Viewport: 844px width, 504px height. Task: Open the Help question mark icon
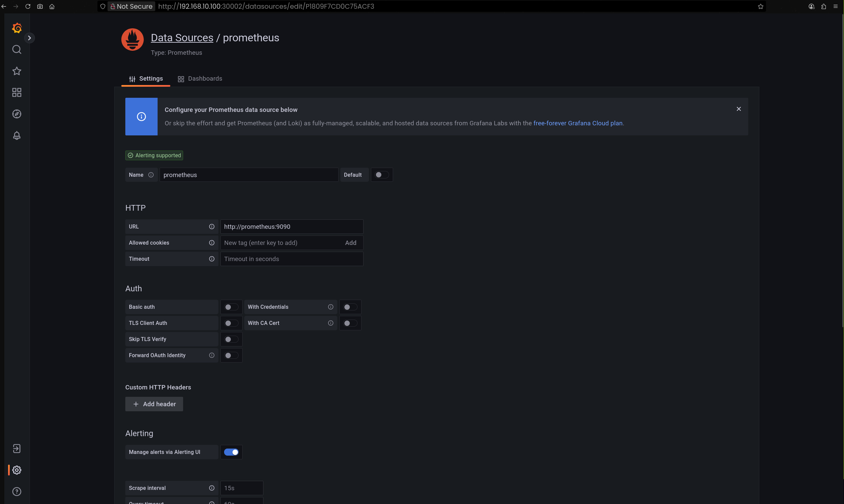(x=17, y=492)
